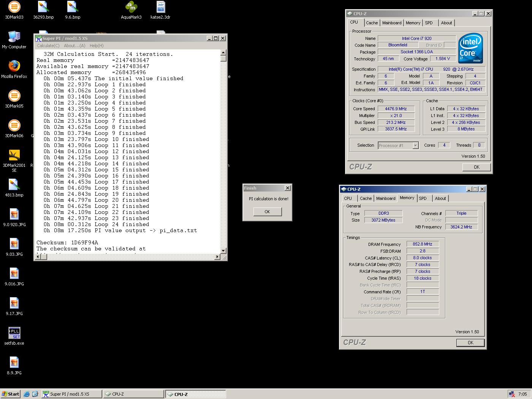Click the DRAM Frequency 852.8 MHz value
The height and width of the screenshot is (399, 532).
coord(423,244)
